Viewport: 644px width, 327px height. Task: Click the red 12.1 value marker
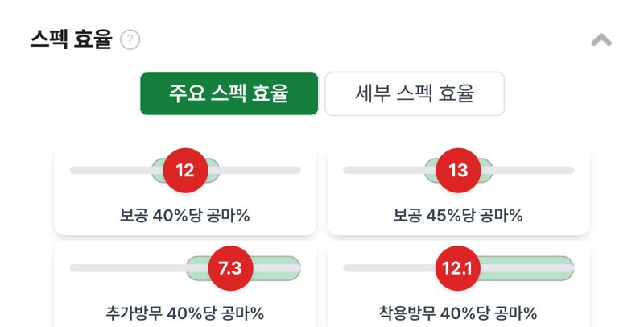457,268
